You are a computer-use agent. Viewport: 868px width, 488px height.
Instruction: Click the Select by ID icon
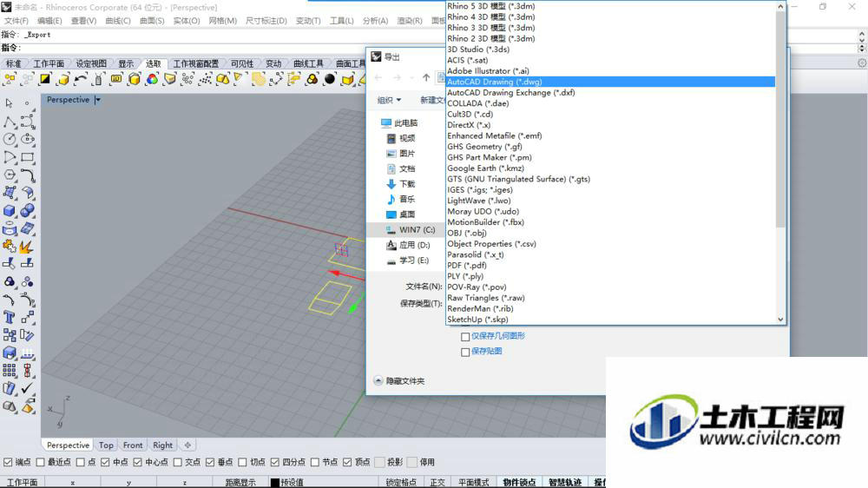(116, 79)
